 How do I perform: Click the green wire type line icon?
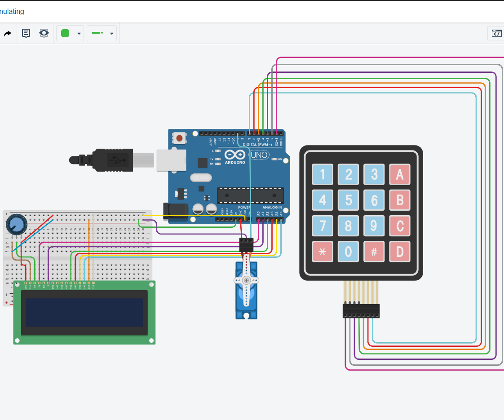coord(97,33)
